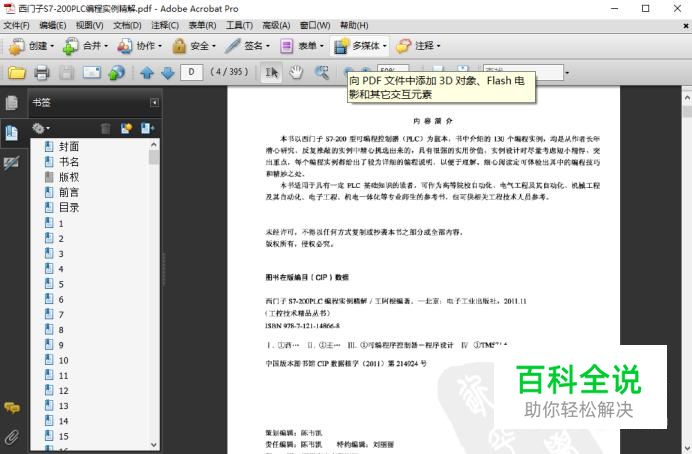This screenshot has height=454, width=692.
Task: Select the 目录 bookmark
Action: [69, 207]
